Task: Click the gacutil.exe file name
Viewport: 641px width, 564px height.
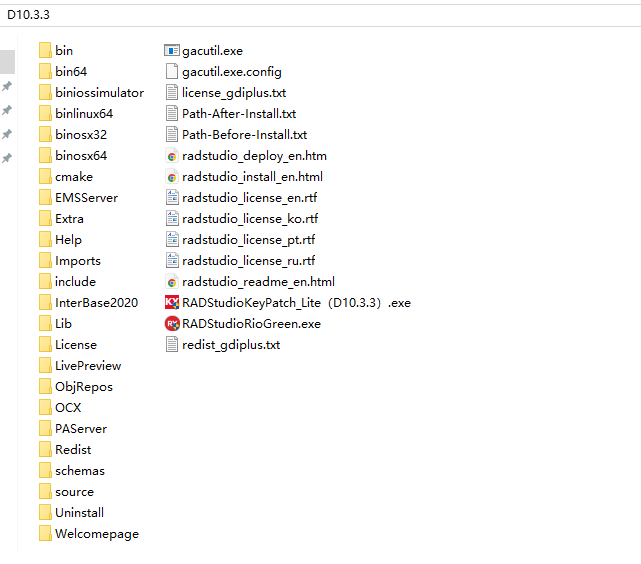Action: 212,51
